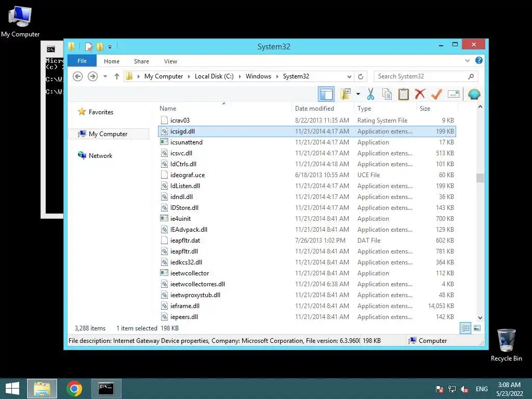Image resolution: width=532 pixels, height=399 pixels.
Task: Refresh the System32 folder view
Action: point(361,76)
